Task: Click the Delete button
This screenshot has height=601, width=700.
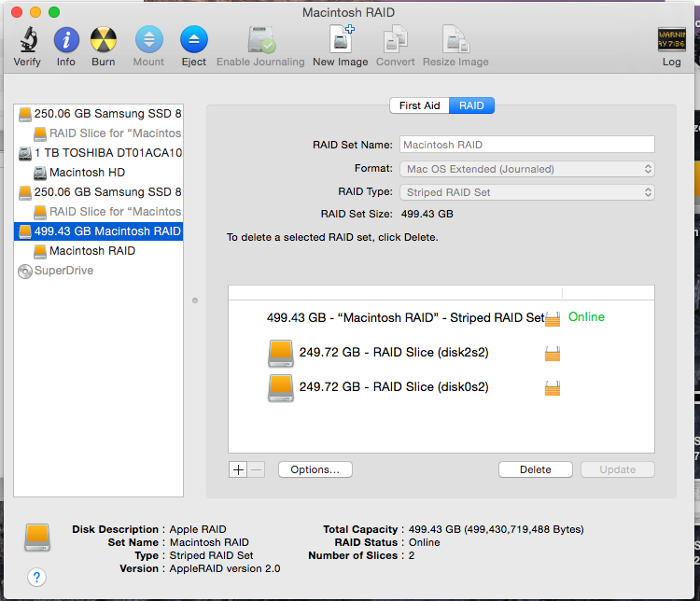Action: click(x=536, y=469)
